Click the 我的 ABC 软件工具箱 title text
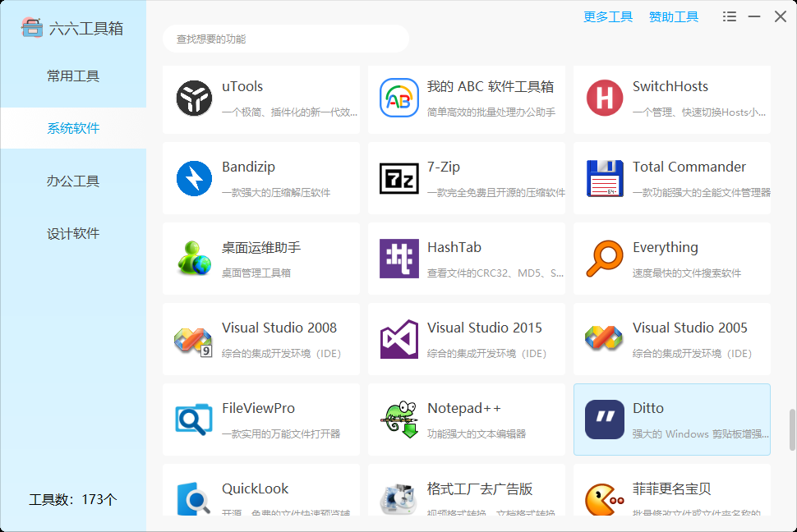This screenshot has height=532, width=797. 491,86
